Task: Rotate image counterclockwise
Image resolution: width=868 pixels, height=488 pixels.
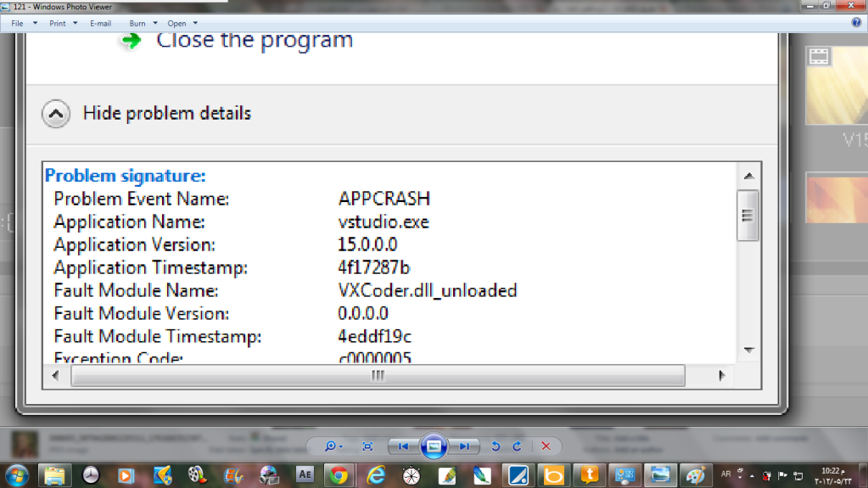Action: pyautogui.click(x=496, y=446)
